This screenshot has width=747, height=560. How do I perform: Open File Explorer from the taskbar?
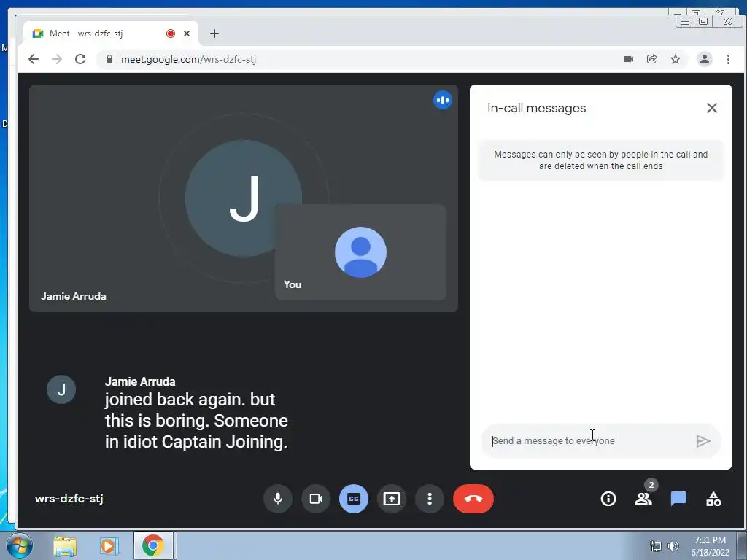point(65,545)
